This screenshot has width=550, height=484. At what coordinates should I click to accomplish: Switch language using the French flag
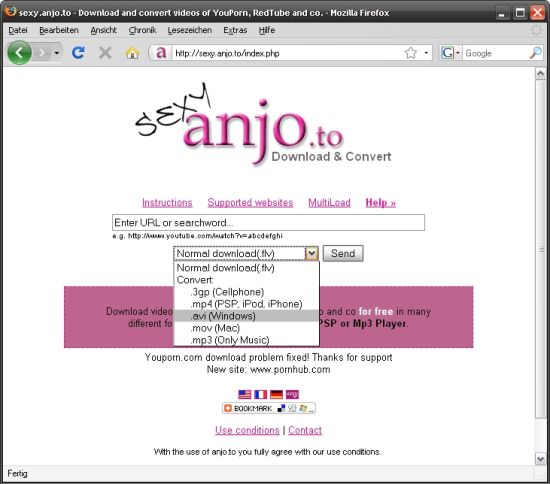[x=260, y=394]
